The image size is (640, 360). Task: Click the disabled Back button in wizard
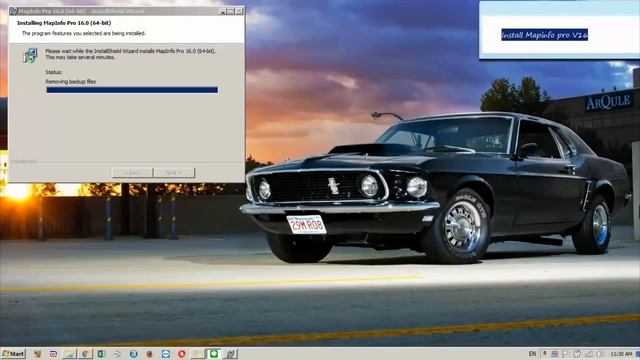[x=132, y=173]
